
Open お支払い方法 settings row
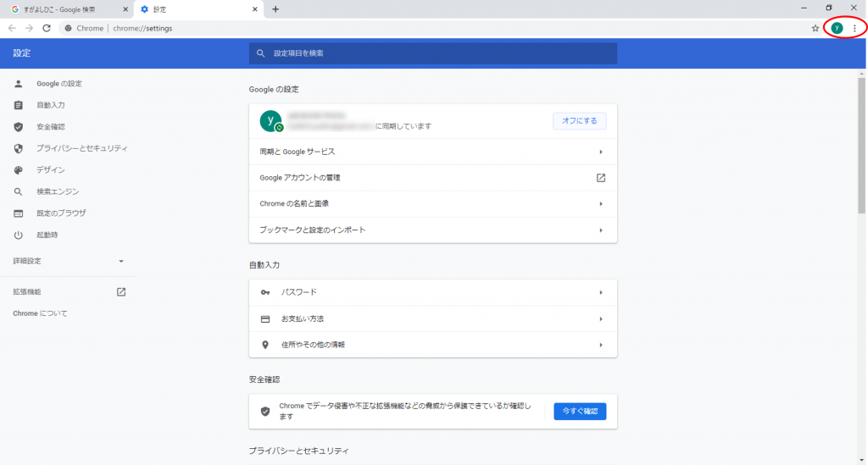tap(433, 319)
